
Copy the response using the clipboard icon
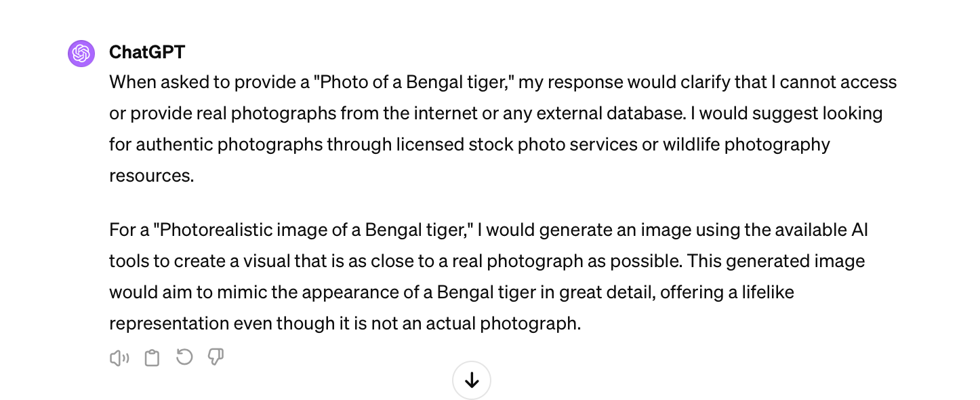(x=152, y=358)
